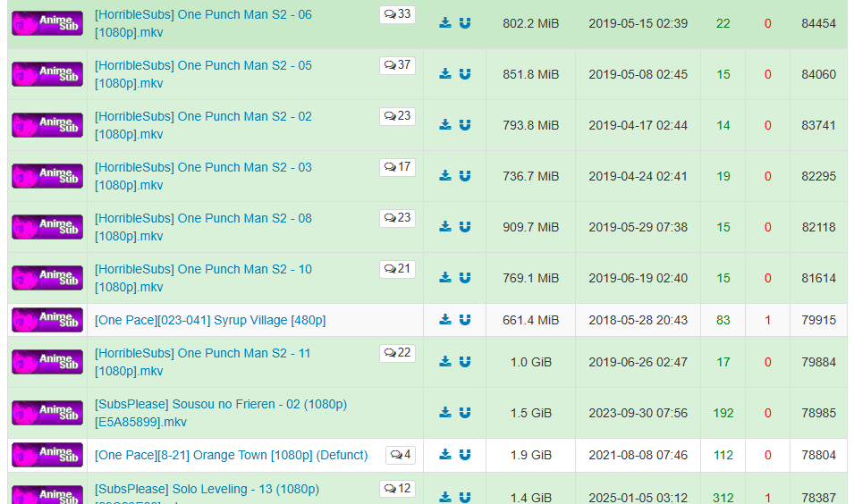Click Anime Sub category icon for One Punch Man S2 - 02
Image resolution: width=854 pixels, height=504 pixels.
point(47,125)
